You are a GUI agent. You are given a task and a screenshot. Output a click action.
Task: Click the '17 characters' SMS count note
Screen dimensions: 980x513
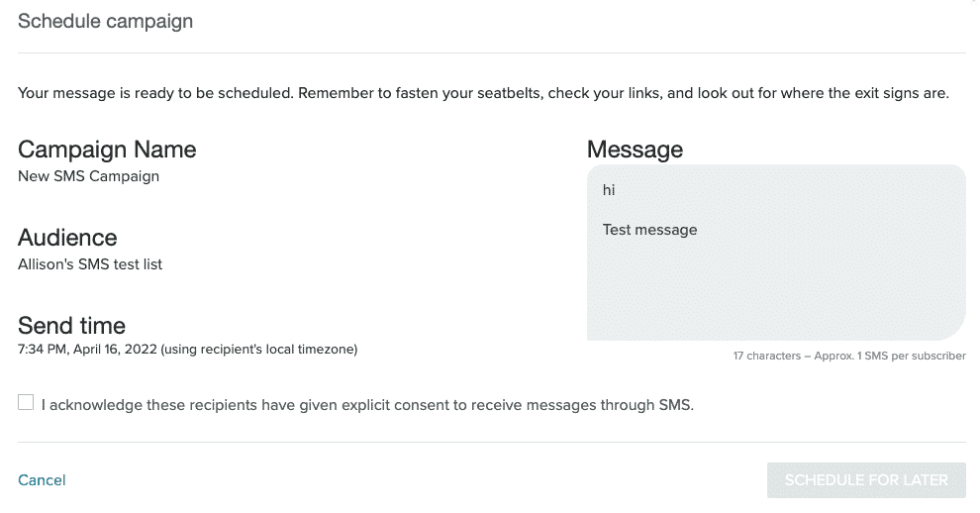click(767, 356)
